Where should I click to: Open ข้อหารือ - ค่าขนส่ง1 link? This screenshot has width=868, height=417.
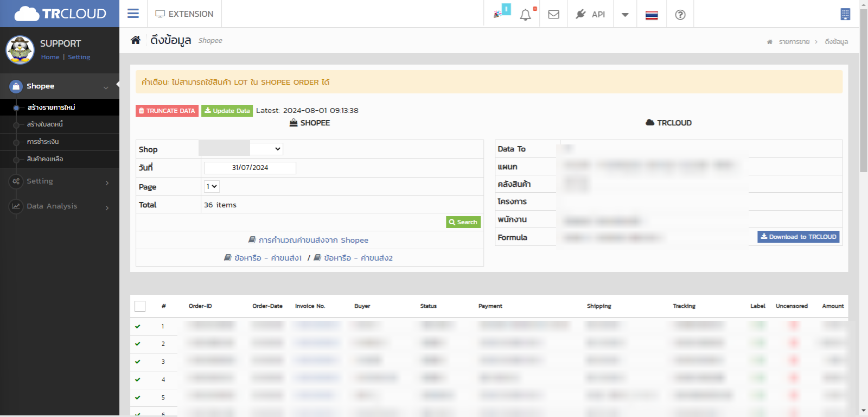coord(263,258)
